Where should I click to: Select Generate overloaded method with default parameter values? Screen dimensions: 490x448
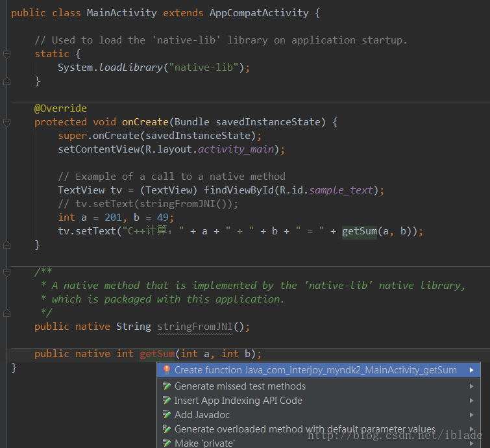pyautogui.click(x=305, y=429)
